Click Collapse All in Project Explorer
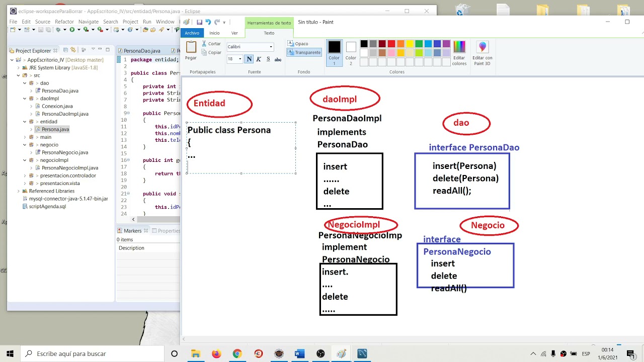This screenshot has height=362, width=644. (66, 50)
